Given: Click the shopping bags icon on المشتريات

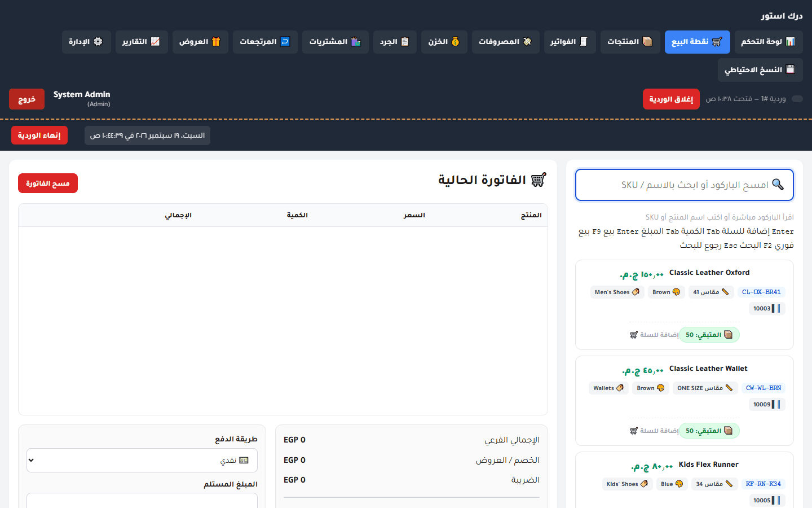Looking at the screenshot, I should (x=356, y=42).
